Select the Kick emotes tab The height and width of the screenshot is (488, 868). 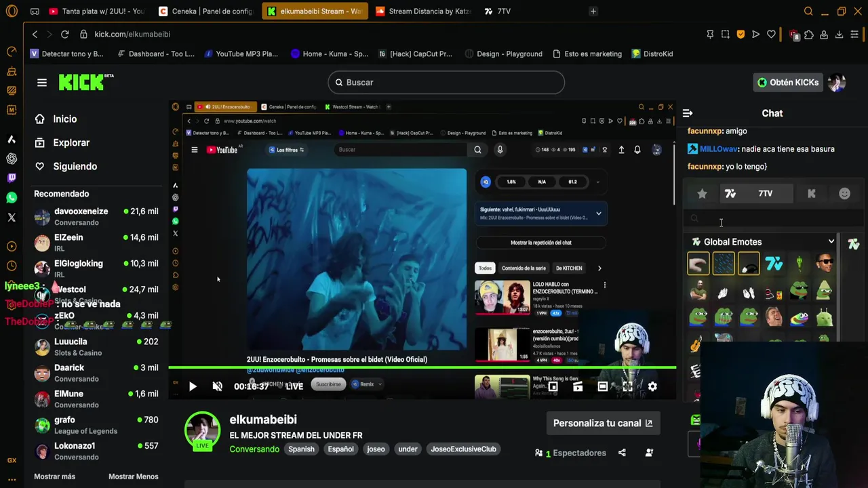click(x=811, y=194)
